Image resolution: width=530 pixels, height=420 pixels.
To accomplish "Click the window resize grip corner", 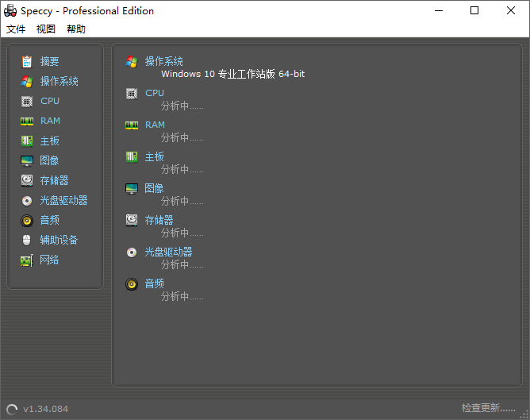I will (x=524, y=414).
